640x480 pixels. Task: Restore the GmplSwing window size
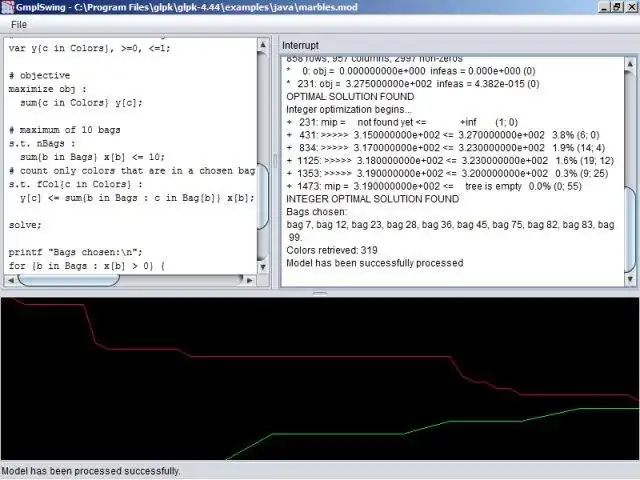point(617,7)
